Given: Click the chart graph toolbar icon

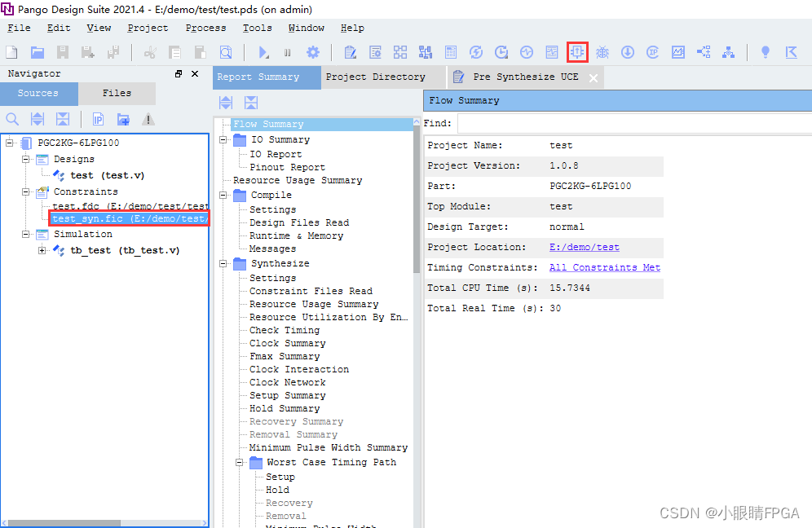Looking at the screenshot, I should 677,52.
